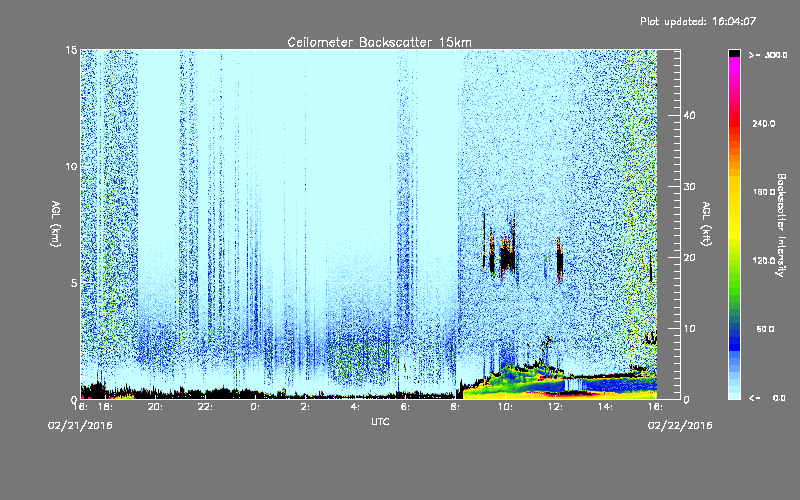Click the "120.0" colorbar value
This screenshot has height=500, width=800.
(x=764, y=260)
